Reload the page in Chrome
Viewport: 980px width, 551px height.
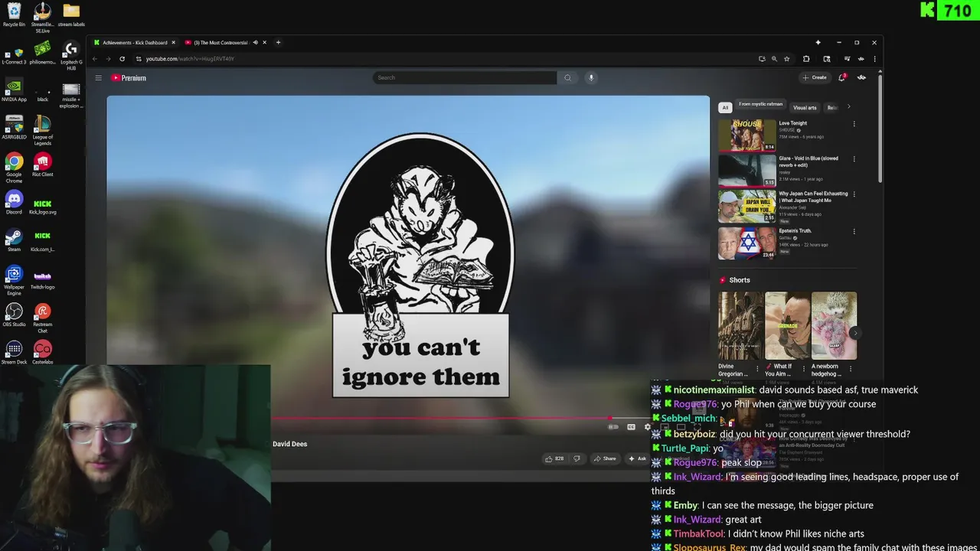[122, 59]
